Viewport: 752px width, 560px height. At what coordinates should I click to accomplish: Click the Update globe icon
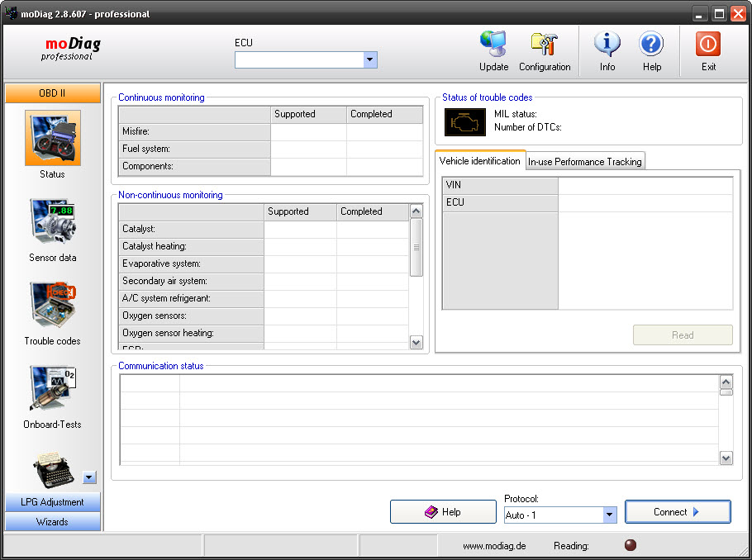tap(493, 45)
